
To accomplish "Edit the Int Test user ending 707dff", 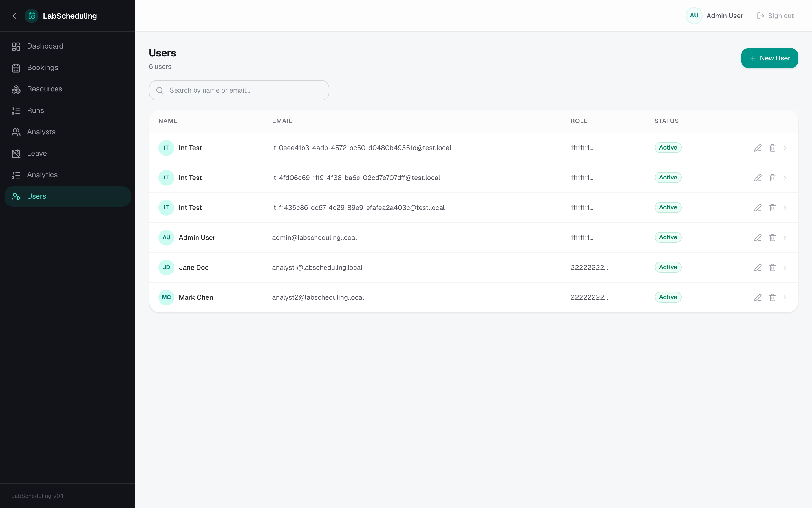I will coord(758,178).
